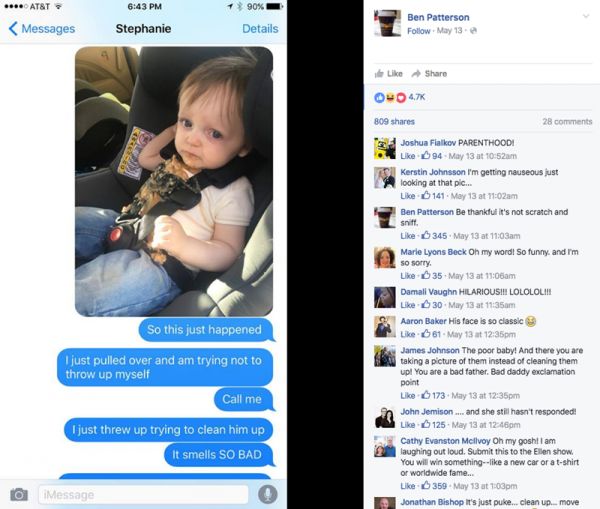This screenshot has height=509, width=600.
Task: Like Aaron Baker's comment
Action: [408, 334]
